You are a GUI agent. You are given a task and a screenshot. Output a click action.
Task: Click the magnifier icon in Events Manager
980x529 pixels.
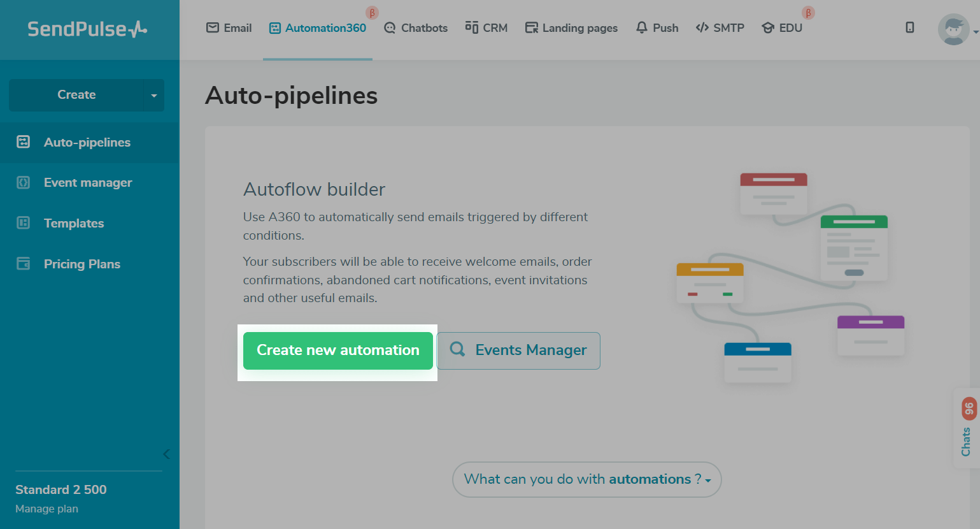click(457, 349)
